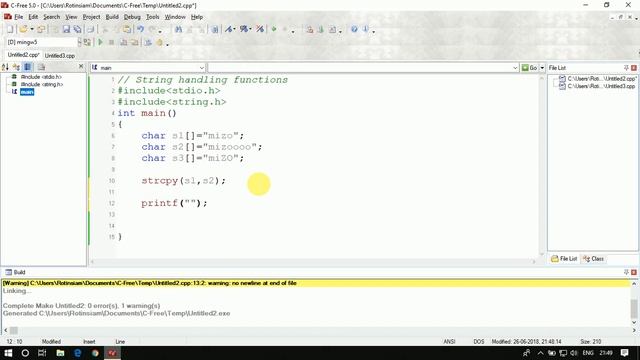The image size is (640, 360).
Task: Click the Print icon in toolbar
Action: (x=91, y=29)
